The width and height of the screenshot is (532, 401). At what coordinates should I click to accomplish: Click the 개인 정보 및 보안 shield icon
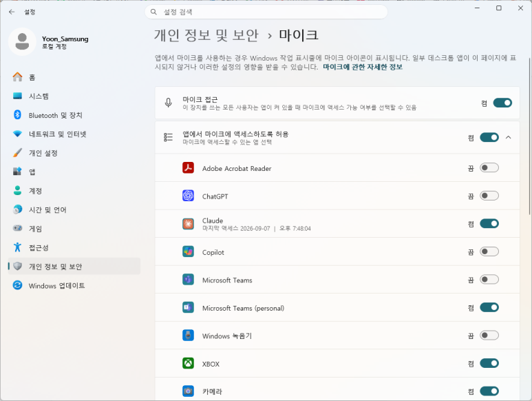click(18, 266)
